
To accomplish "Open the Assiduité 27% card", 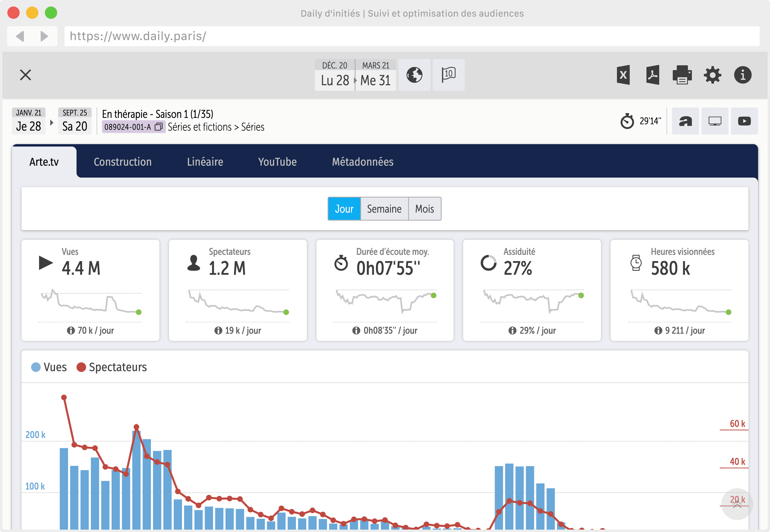I will point(532,290).
